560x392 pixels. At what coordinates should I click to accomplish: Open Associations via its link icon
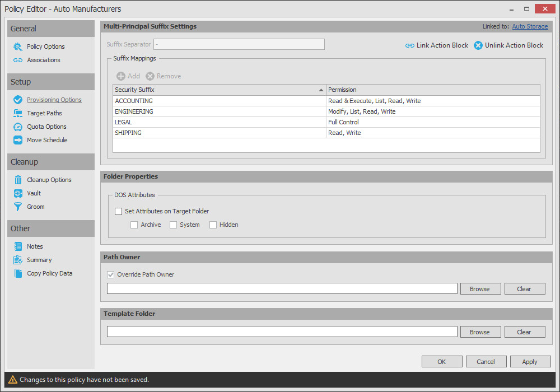(x=18, y=60)
